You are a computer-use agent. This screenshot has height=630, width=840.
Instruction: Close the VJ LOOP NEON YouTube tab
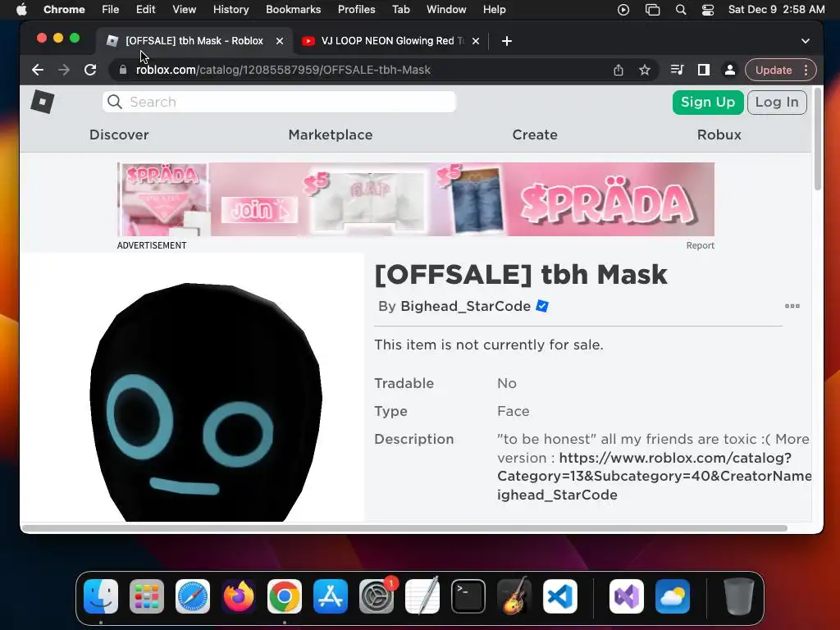coord(476,41)
